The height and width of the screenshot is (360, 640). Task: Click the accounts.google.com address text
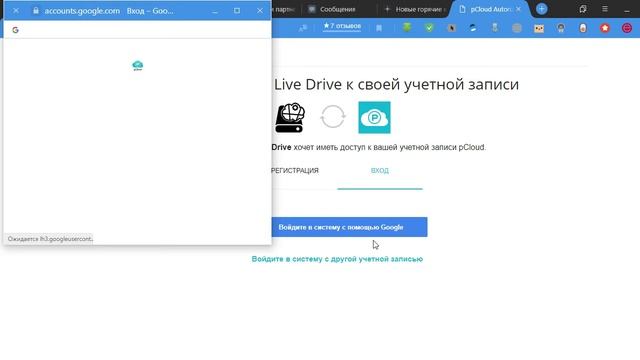click(82, 11)
